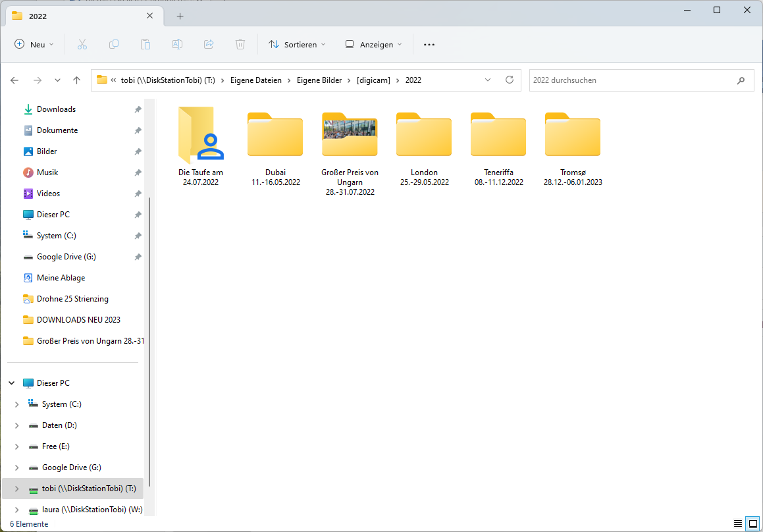Switch to large icons view button
Screen dimensions: 763x532
click(752, 523)
